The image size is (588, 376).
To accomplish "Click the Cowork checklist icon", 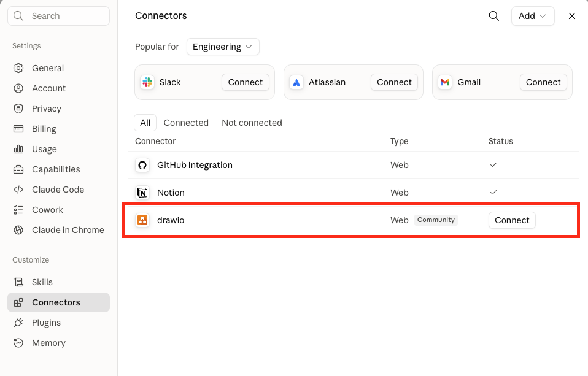I will 18,210.
